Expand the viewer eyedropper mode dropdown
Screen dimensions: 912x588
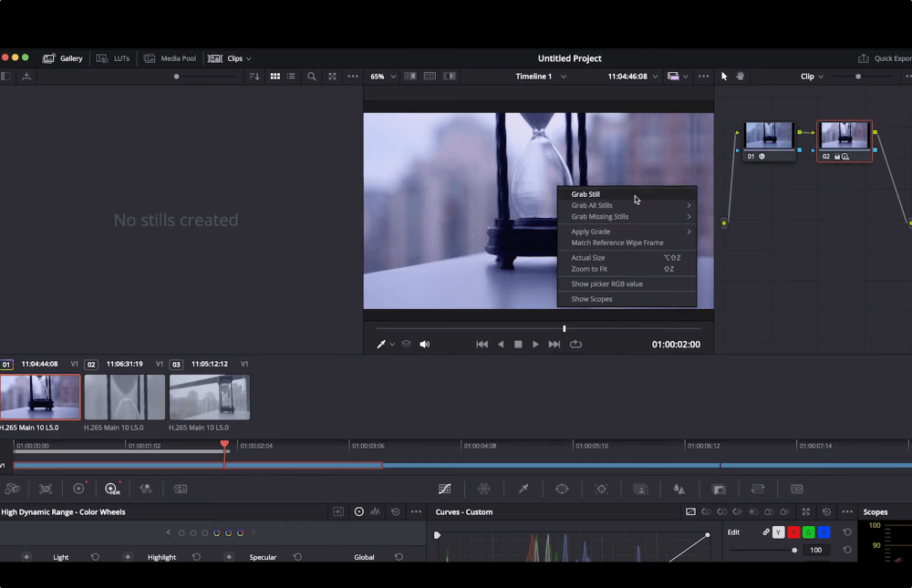392,345
